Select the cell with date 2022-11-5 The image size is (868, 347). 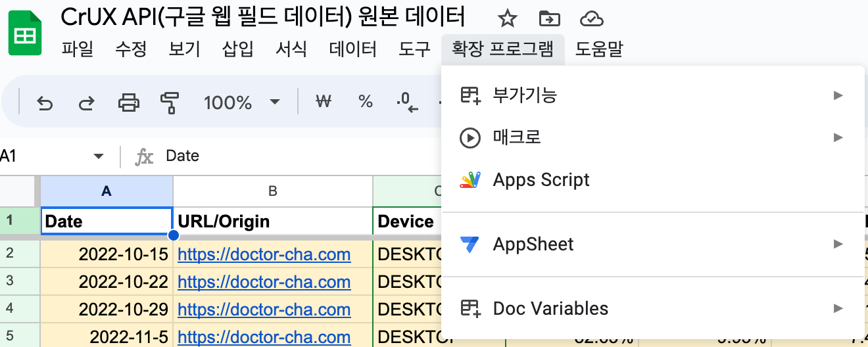(x=107, y=336)
